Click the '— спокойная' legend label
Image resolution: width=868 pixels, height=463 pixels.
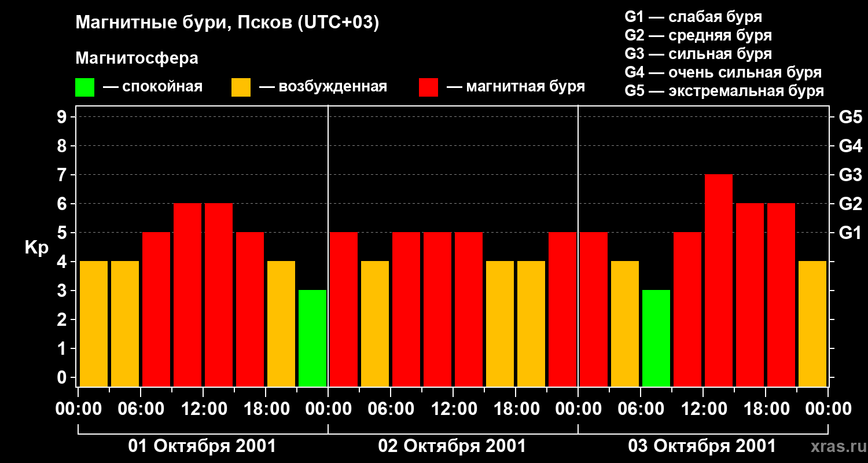[153, 87]
